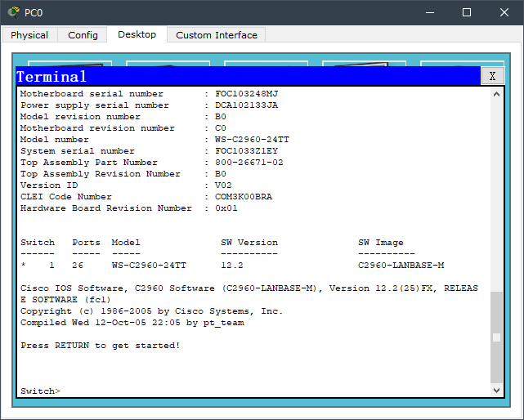Open the Custom Interface tab
The width and height of the screenshot is (524, 420).
coord(217,35)
